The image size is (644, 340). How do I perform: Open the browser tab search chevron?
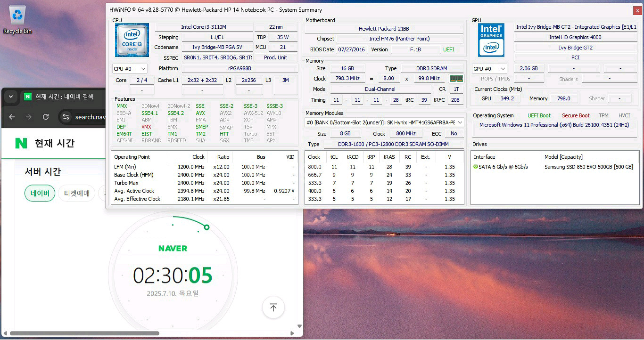10,97
